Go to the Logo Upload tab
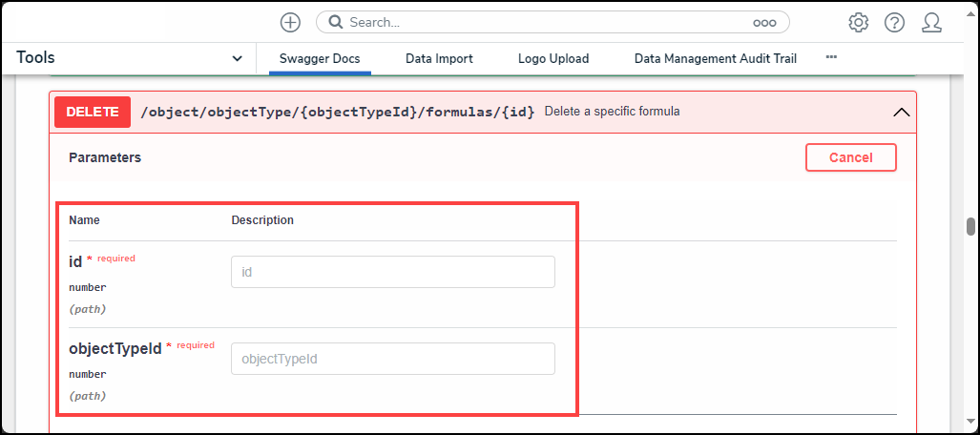Viewport: 980px width, 435px height. click(553, 58)
